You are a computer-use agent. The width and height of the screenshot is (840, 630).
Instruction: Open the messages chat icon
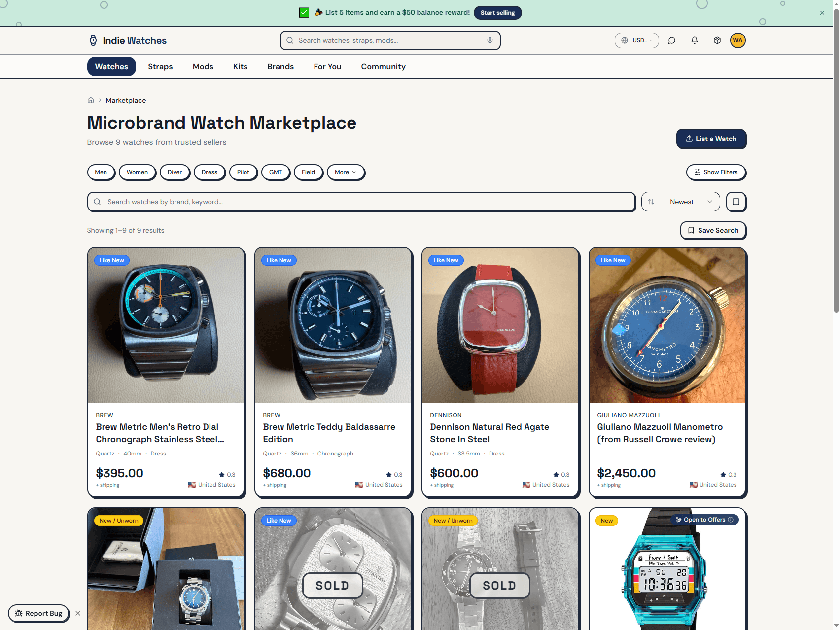pyautogui.click(x=671, y=40)
